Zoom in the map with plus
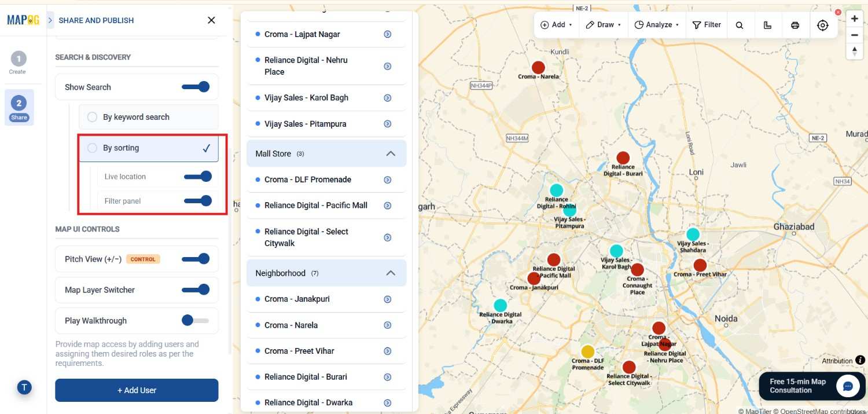This screenshot has height=414, width=868. coord(855,19)
